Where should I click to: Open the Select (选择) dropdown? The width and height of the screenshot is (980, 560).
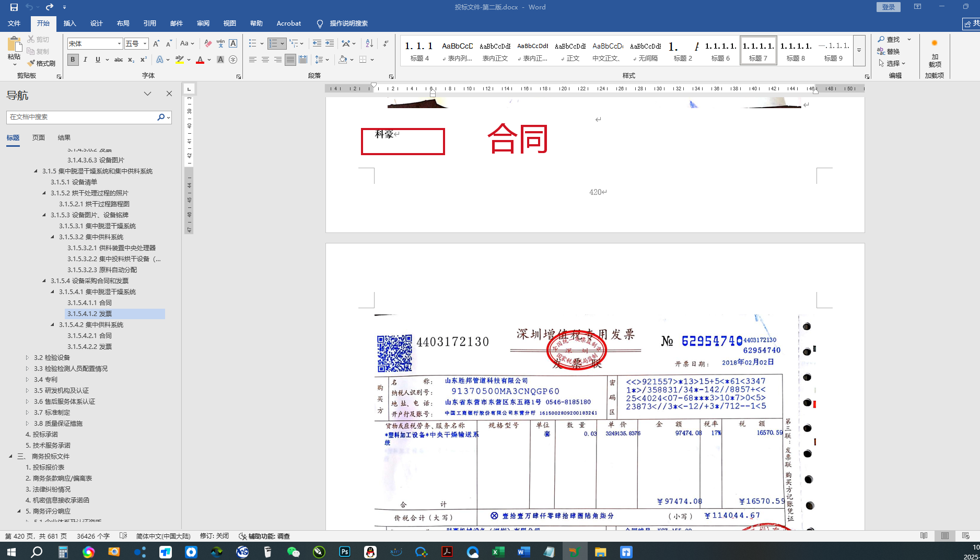[892, 63]
